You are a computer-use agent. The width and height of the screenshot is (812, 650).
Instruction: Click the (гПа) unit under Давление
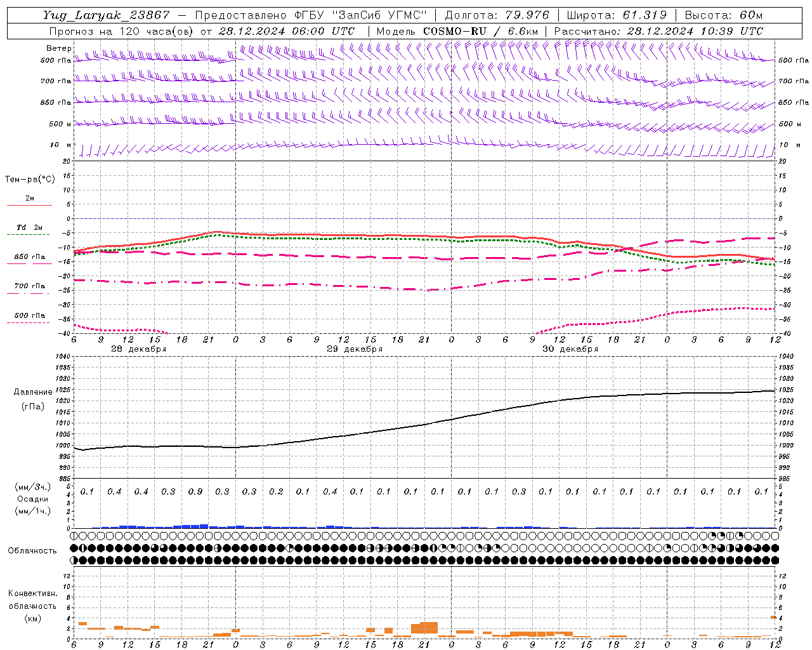pyautogui.click(x=33, y=407)
